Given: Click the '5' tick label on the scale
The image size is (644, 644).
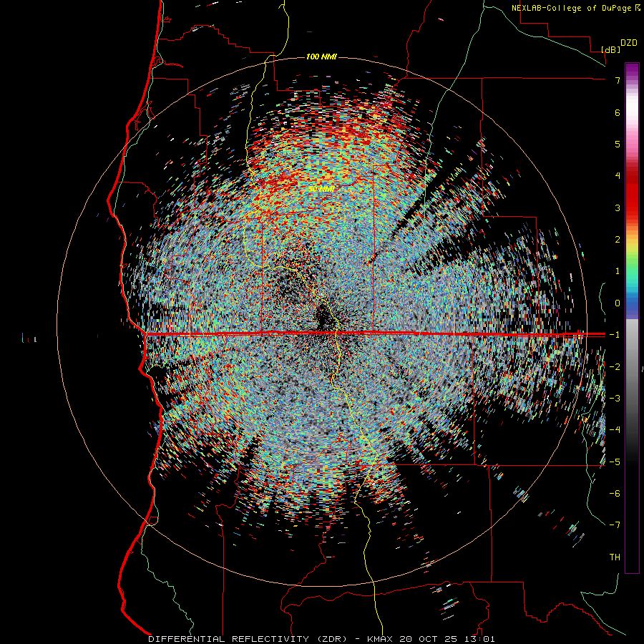Looking at the screenshot, I should (x=618, y=144).
